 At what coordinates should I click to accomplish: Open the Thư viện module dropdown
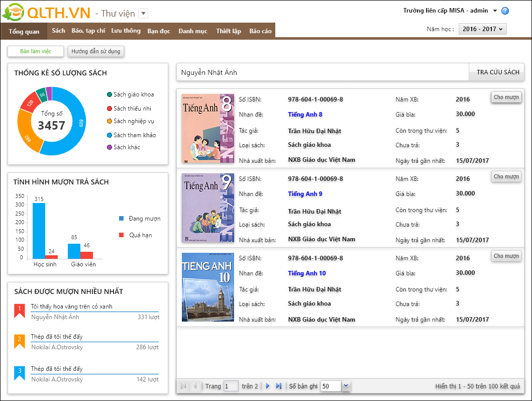[143, 14]
